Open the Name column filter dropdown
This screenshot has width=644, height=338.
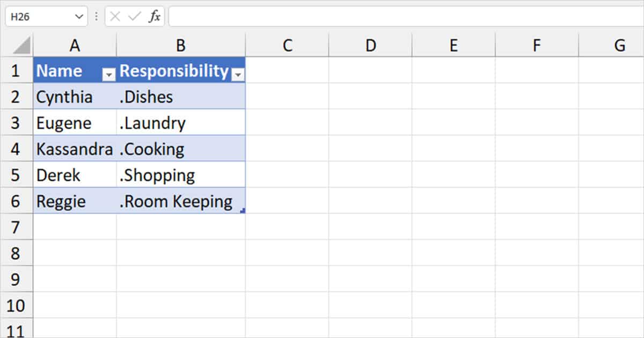tap(109, 76)
